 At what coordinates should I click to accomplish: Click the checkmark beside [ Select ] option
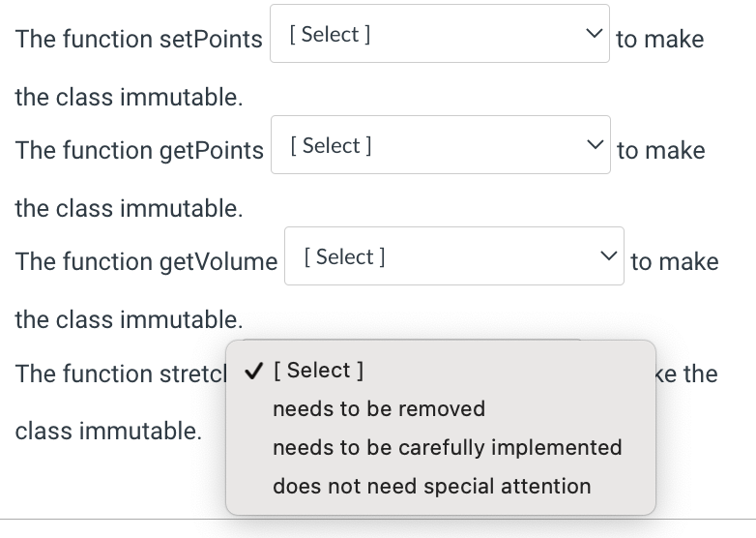[x=253, y=371]
